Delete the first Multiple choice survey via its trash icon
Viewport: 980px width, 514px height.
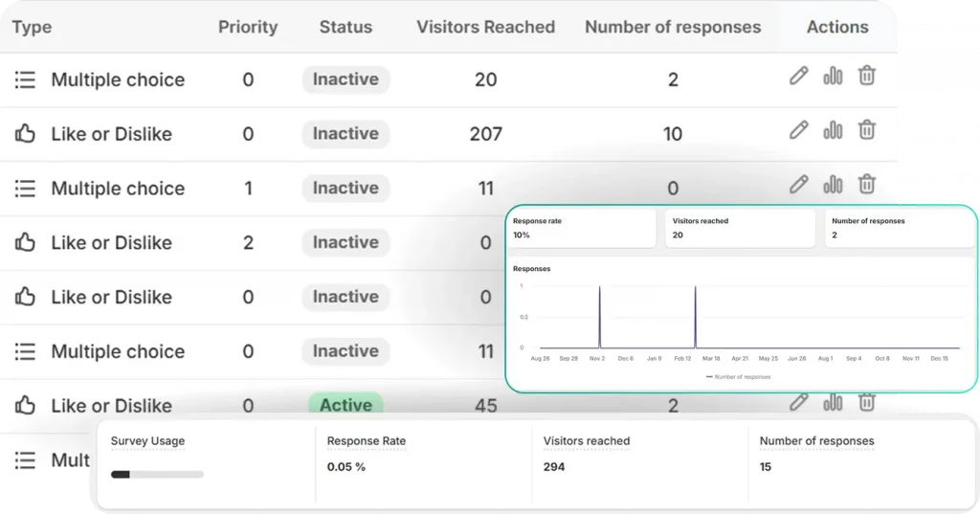[x=866, y=77]
